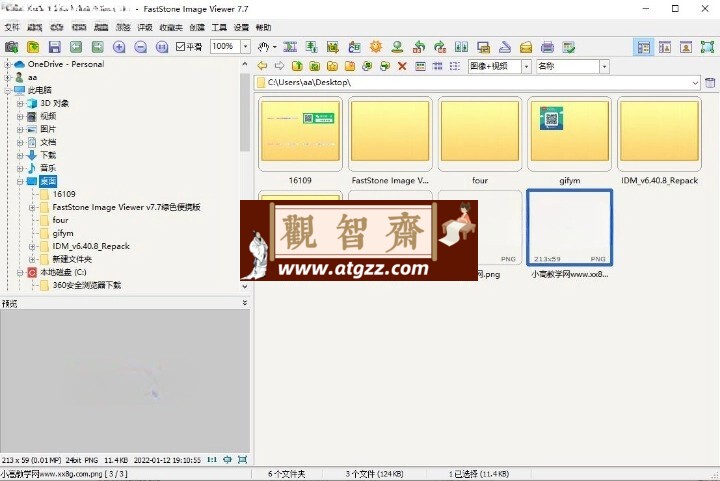Zoom out using the minus magnifier icon

pyautogui.click(x=141, y=47)
